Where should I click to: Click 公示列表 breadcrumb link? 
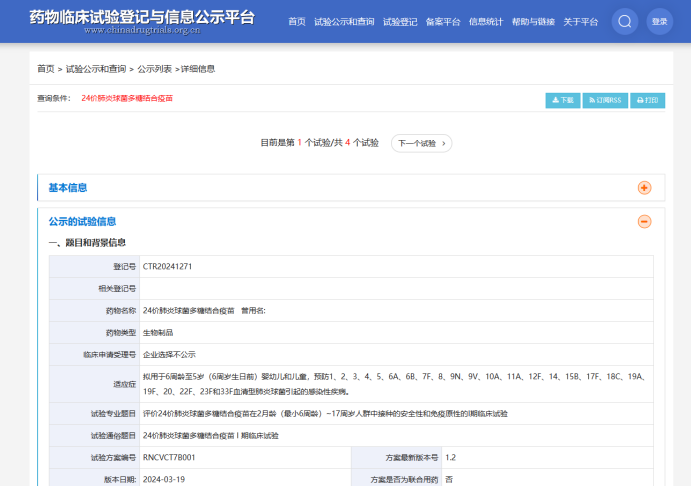click(x=154, y=69)
